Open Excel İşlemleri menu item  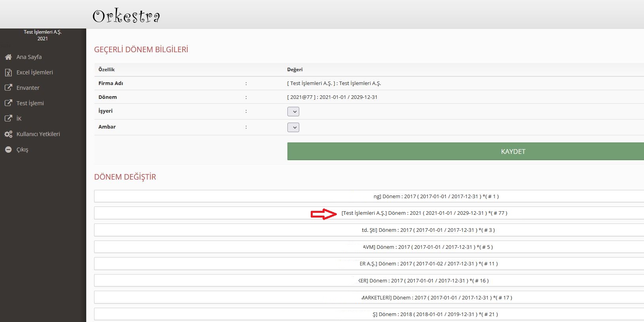[34, 72]
